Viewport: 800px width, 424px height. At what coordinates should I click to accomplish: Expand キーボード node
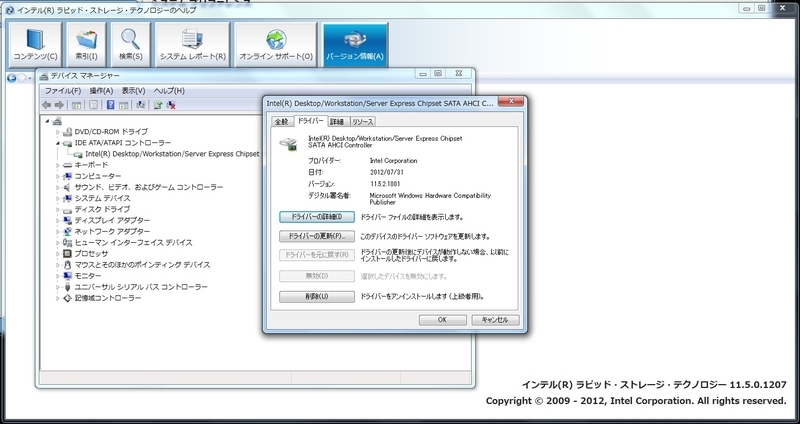click(x=58, y=165)
